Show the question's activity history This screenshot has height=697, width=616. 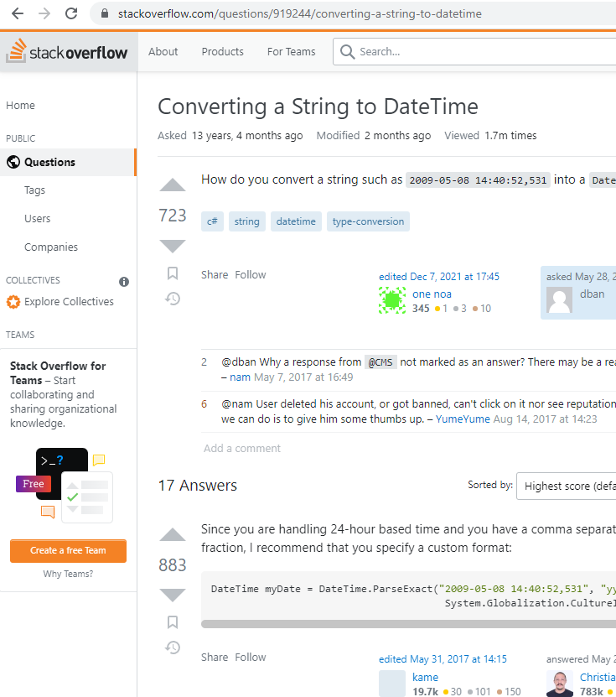click(173, 299)
